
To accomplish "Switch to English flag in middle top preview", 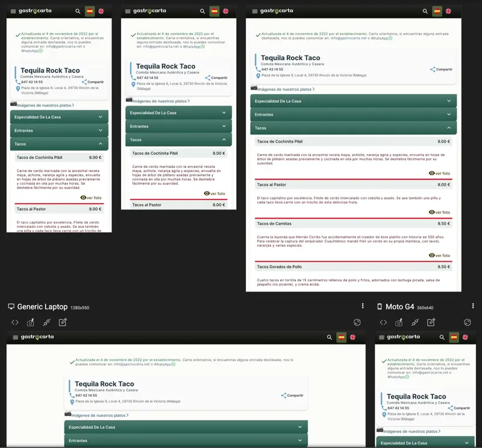I will tap(225, 11).
